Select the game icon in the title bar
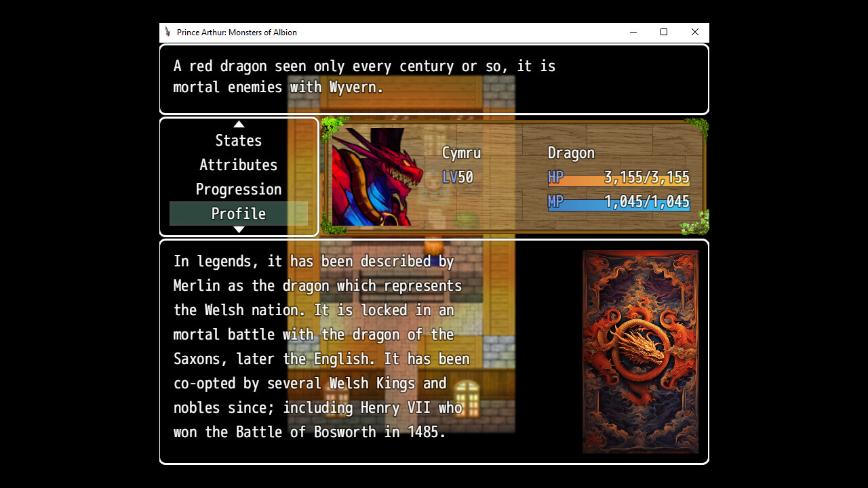868x488 pixels. [167, 32]
